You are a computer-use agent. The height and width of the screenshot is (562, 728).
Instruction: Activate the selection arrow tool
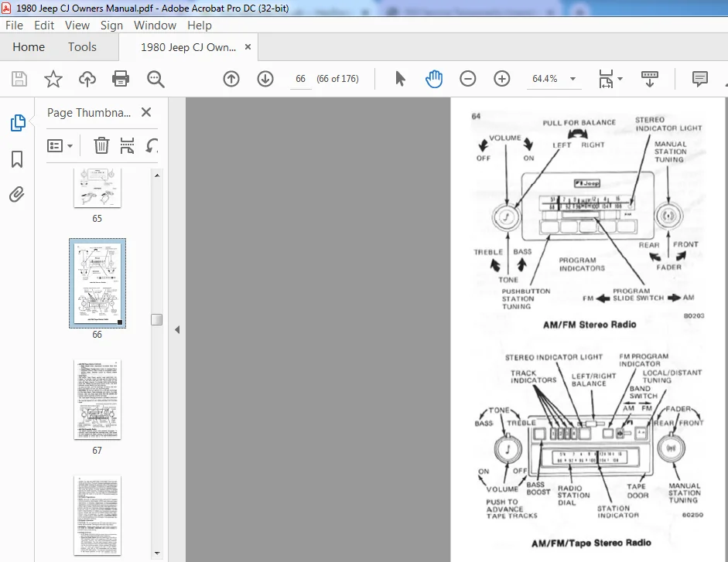coord(400,79)
